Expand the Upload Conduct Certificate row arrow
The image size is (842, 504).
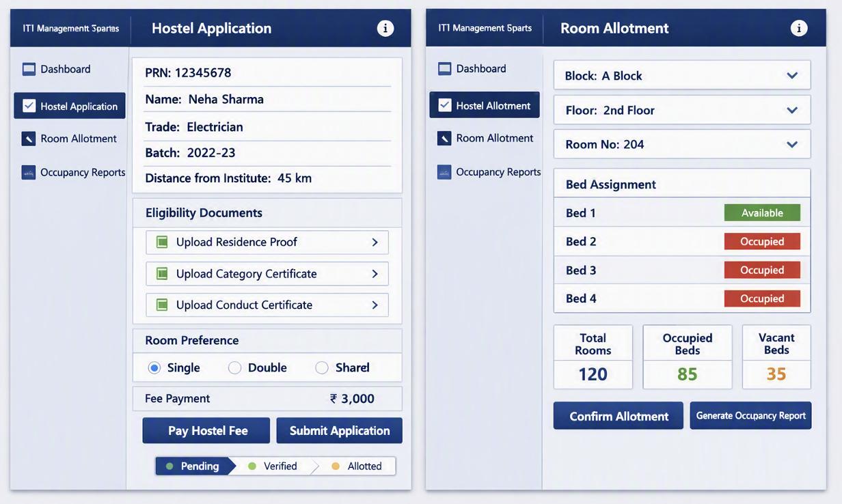click(x=375, y=305)
